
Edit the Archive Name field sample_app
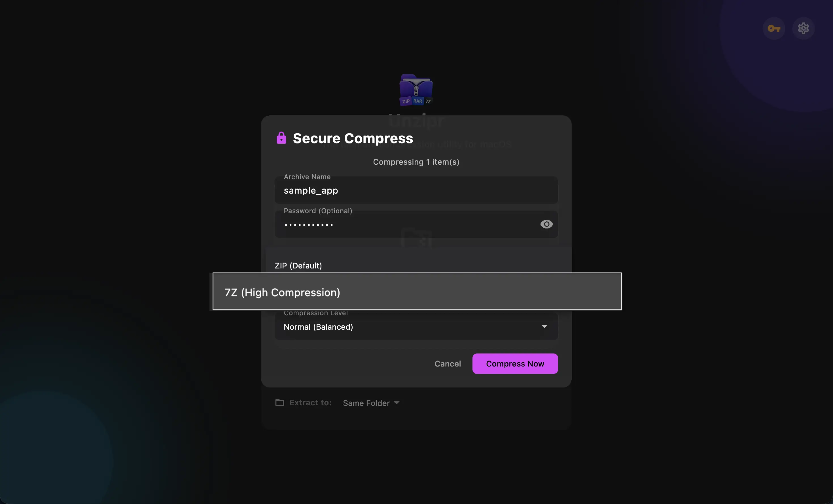point(416,190)
